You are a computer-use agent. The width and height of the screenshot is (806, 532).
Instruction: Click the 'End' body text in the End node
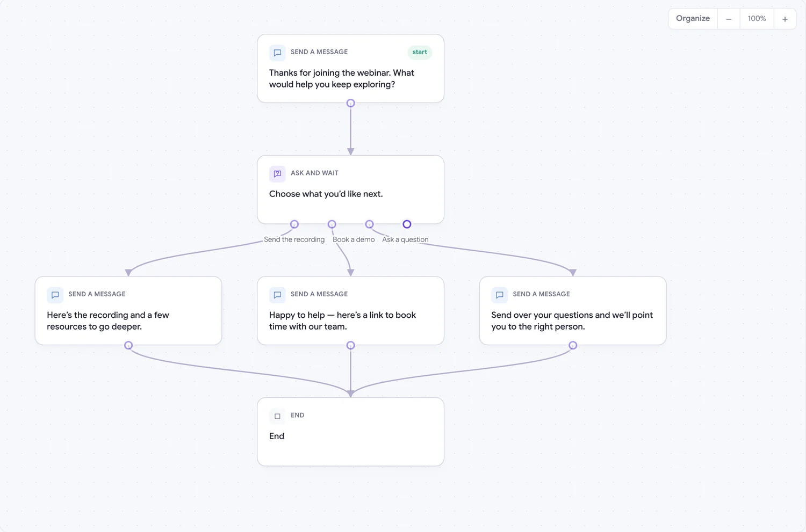(277, 436)
